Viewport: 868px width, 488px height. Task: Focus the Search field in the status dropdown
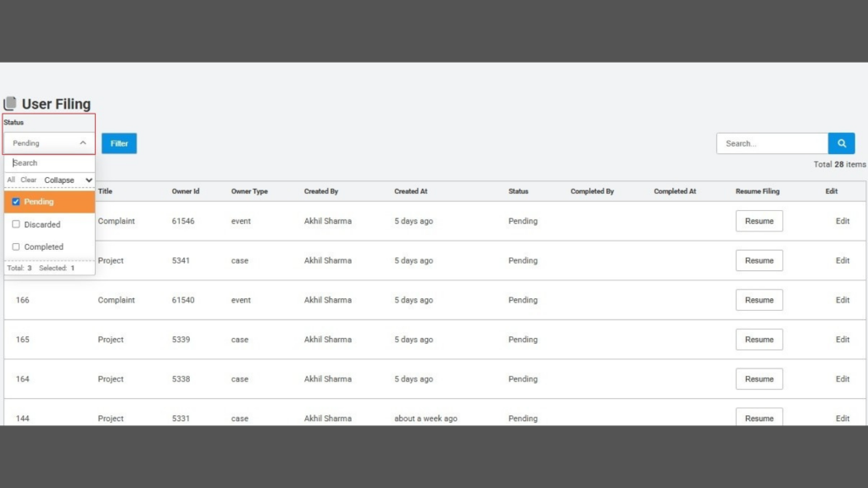[x=50, y=163]
